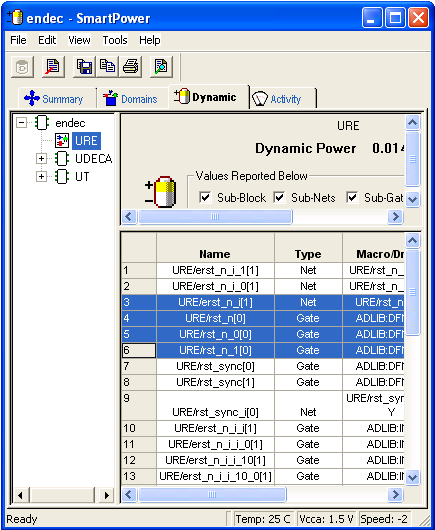Click Vcca: 1.5 V in status bar
Viewport: 435px width, 530px height.
pos(326,519)
